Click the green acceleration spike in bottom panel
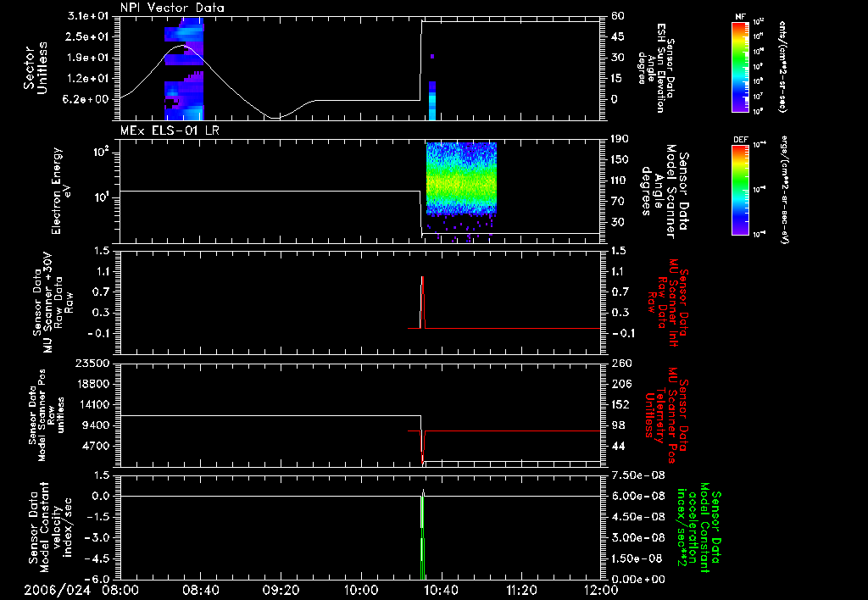 click(x=422, y=537)
